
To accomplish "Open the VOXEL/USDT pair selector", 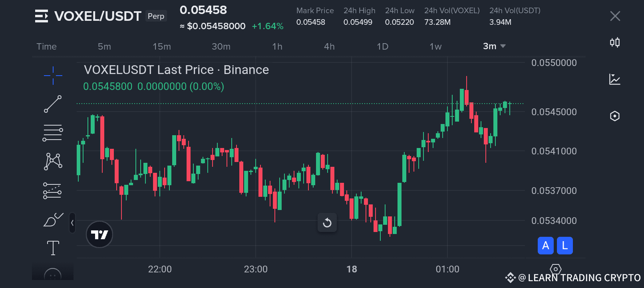I will pyautogui.click(x=98, y=16).
